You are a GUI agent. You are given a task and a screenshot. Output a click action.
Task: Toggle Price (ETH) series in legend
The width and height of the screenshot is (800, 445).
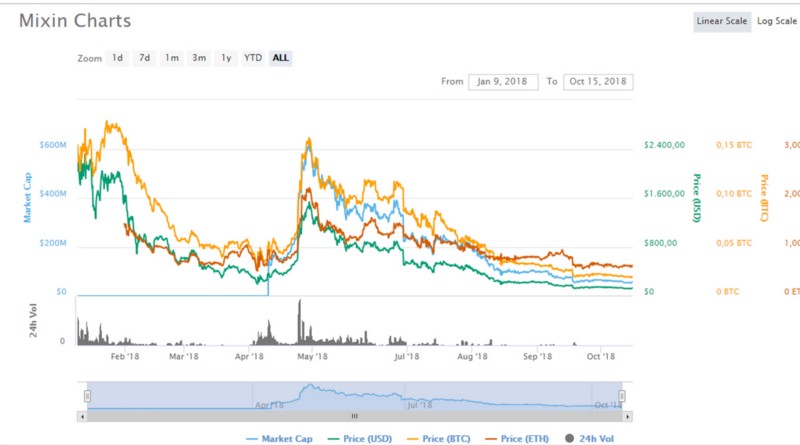click(517, 438)
